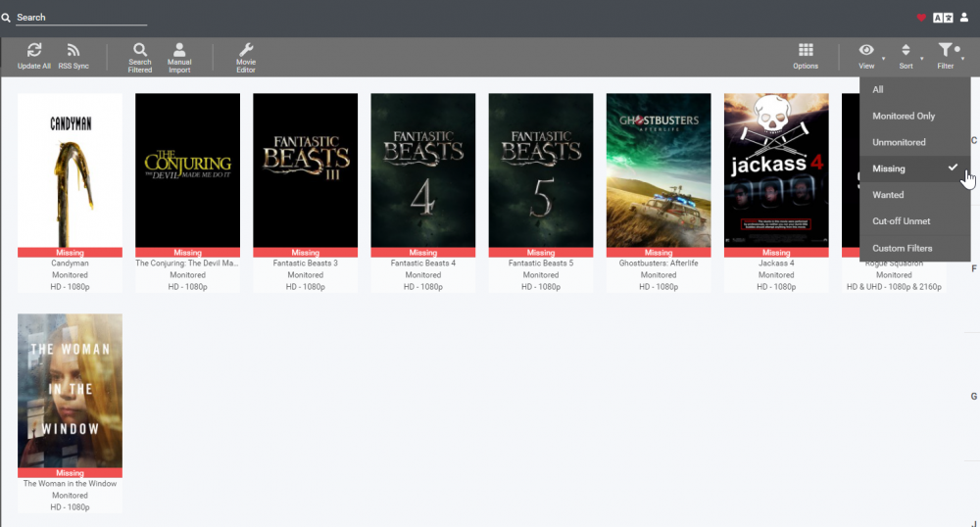Viewport: 980px width, 527px height.
Task: Open The Woman in the Window poster
Action: pyautogui.click(x=70, y=391)
